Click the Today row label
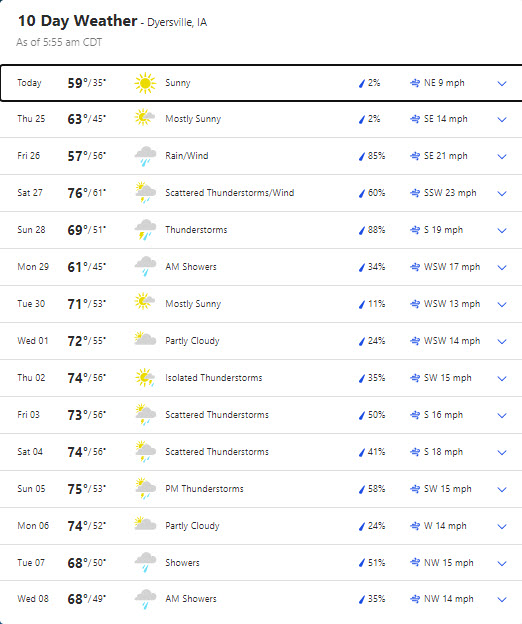522x624 pixels. [29, 83]
